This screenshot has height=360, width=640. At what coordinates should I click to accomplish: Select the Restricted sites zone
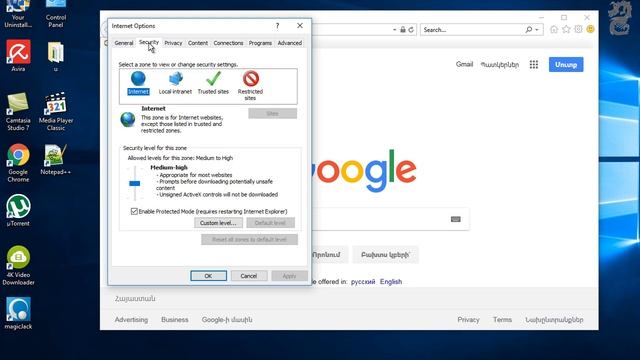(x=250, y=86)
